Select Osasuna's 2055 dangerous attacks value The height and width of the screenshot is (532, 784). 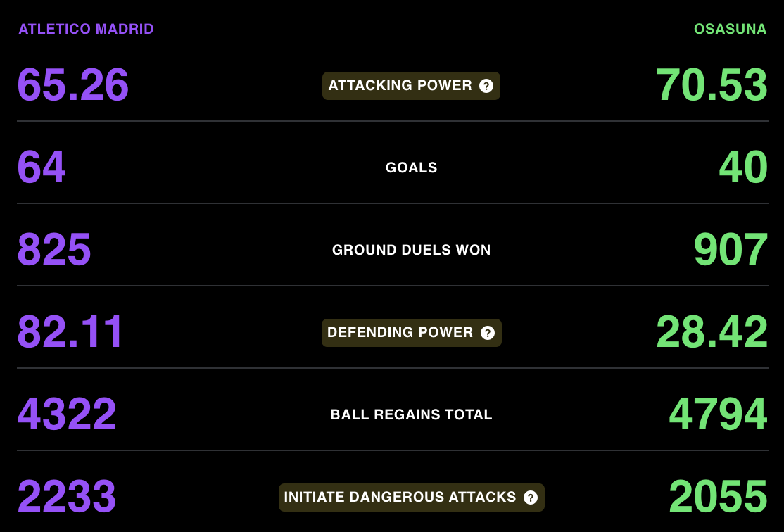point(718,497)
